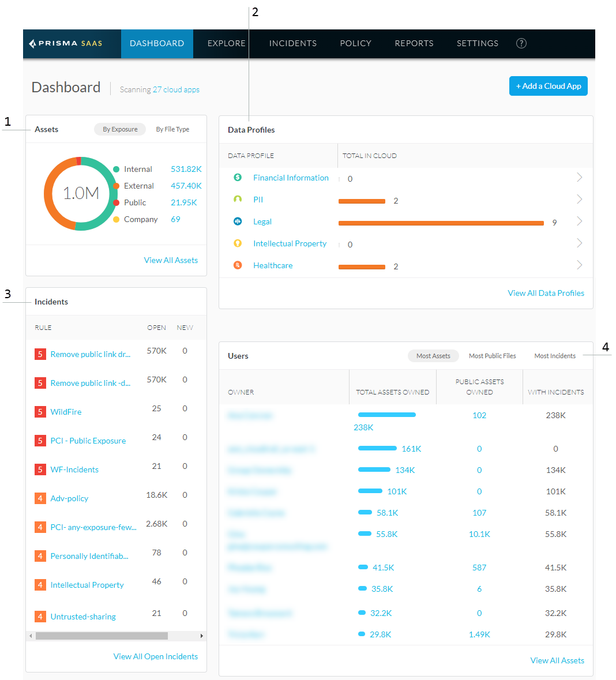This screenshot has height=680, width=616.
Task: Expand the Healthcare row chevron
Action: (580, 265)
